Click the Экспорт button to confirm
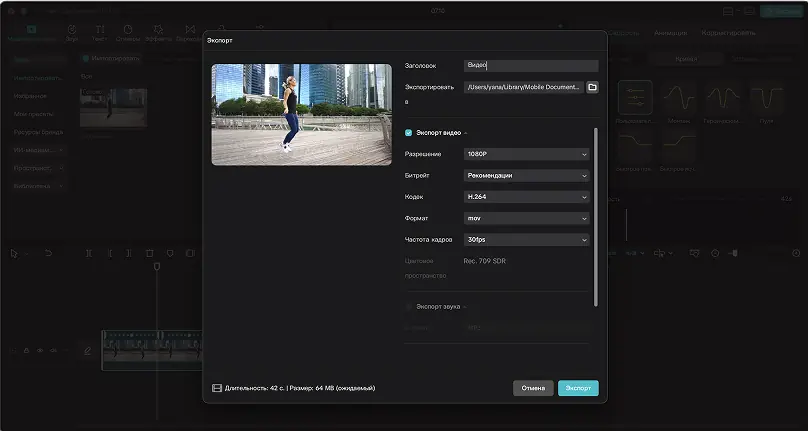808x431 pixels. (578, 388)
